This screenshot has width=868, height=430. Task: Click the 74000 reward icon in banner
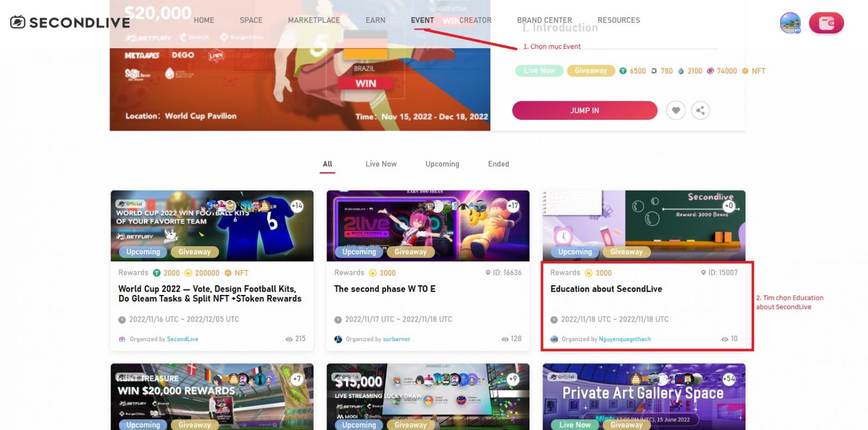711,71
